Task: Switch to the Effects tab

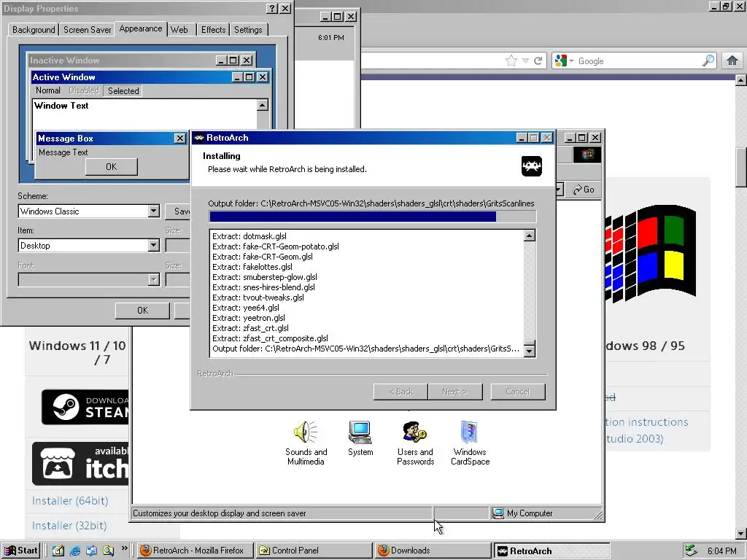Action: (x=213, y=29)
